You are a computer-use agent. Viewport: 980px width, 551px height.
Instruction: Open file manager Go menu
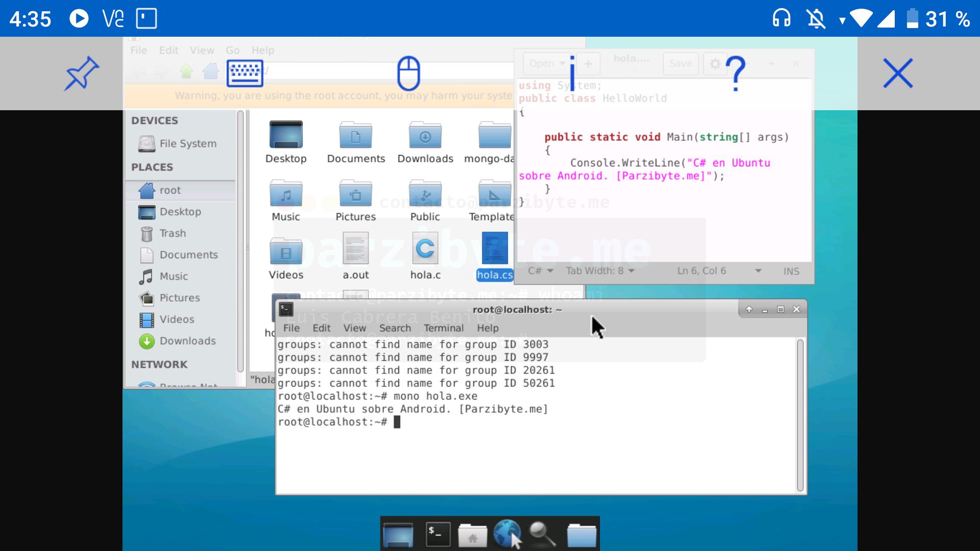(233, 51)
